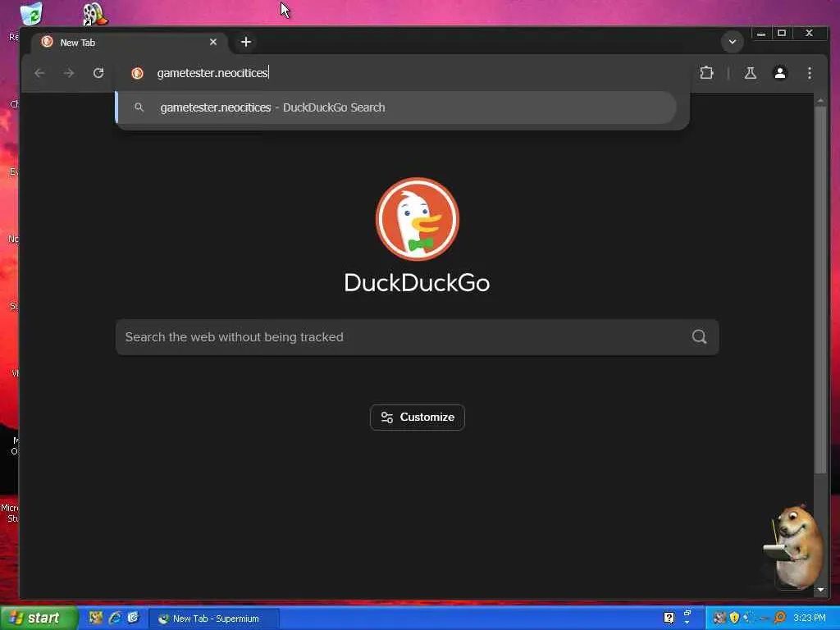The width and height of the screenshot is (840, 630).
Task: Launch Internet Explorer from quick launch
Action: (x=115, y=619)
